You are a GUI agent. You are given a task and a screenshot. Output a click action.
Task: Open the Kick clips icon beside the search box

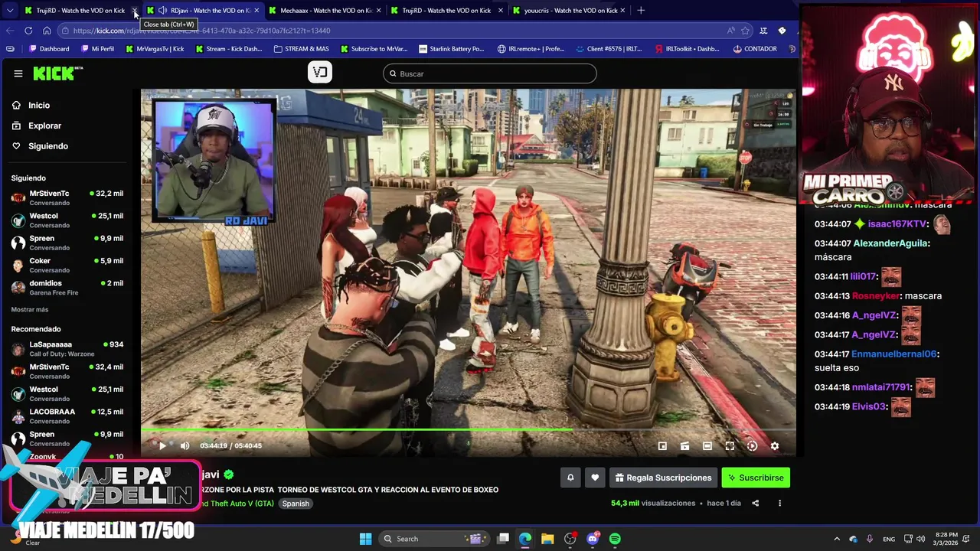pyautogui.click(x=320, y=73)
